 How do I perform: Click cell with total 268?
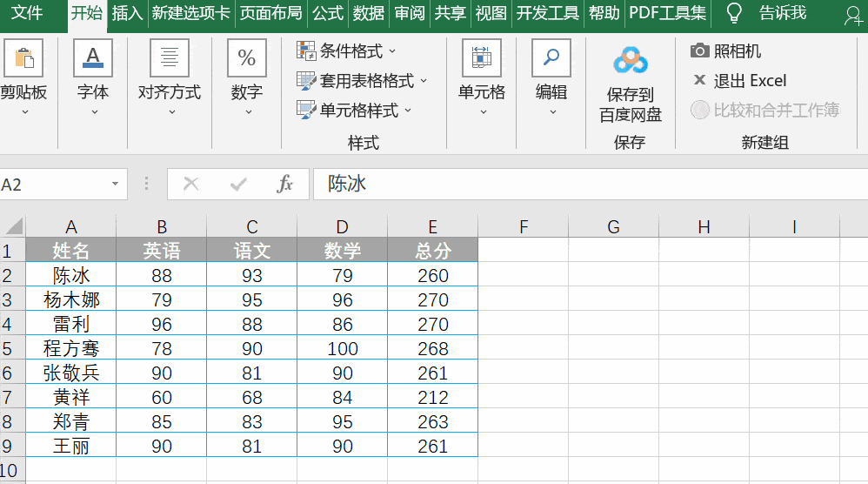coord(433,348)
